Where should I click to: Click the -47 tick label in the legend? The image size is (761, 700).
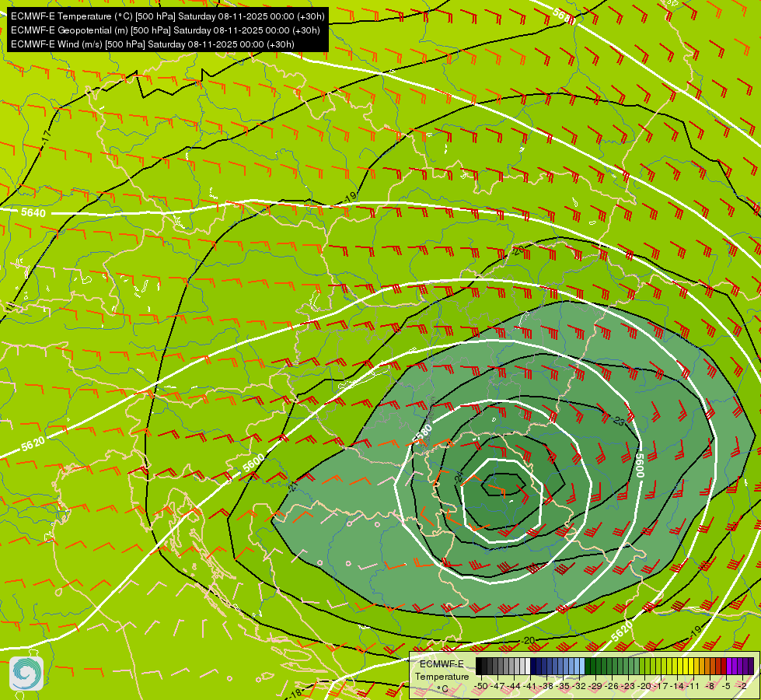[x=497, y=686]
